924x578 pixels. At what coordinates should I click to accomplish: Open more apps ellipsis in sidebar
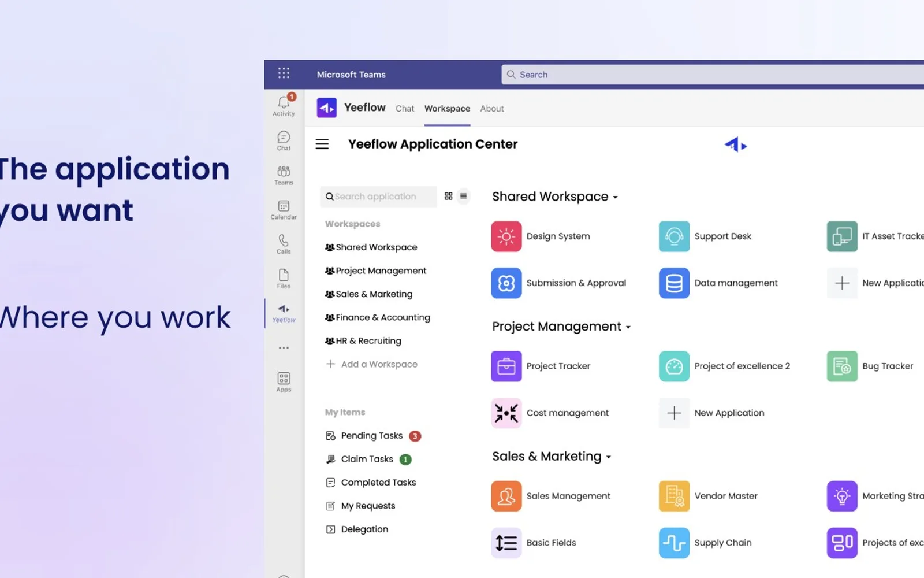pyautogui.click(x=284, y=348)
